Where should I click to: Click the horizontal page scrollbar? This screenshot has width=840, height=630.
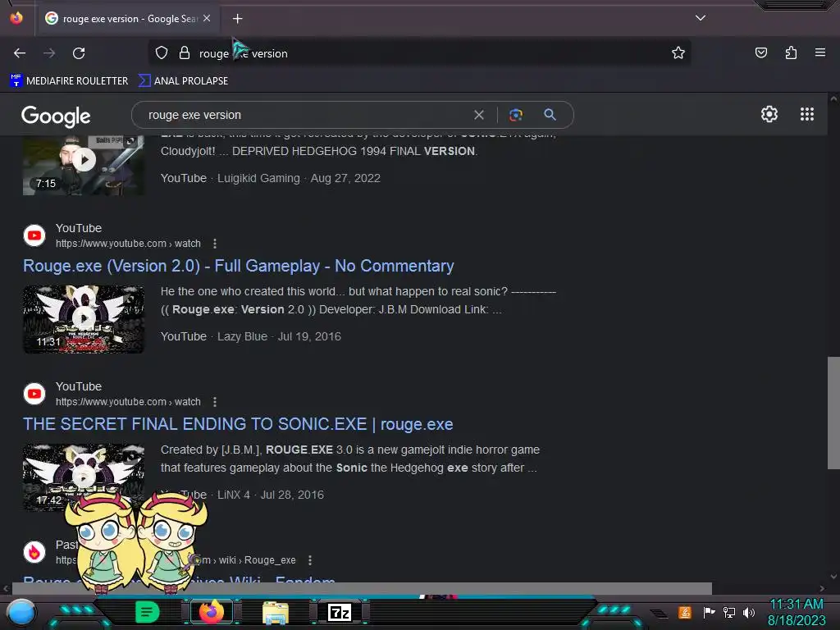pos(362,588)
